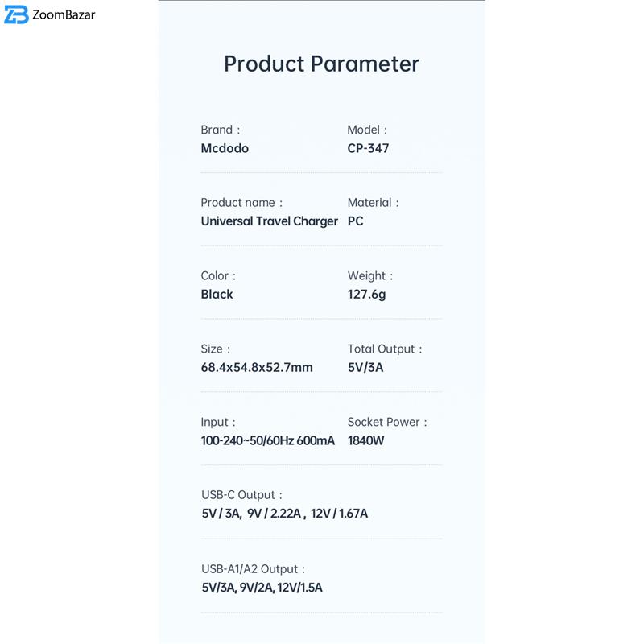The width and height of the screenshot is (644, 644).
Task: Select the PC material value
Action: pos(355,221)
